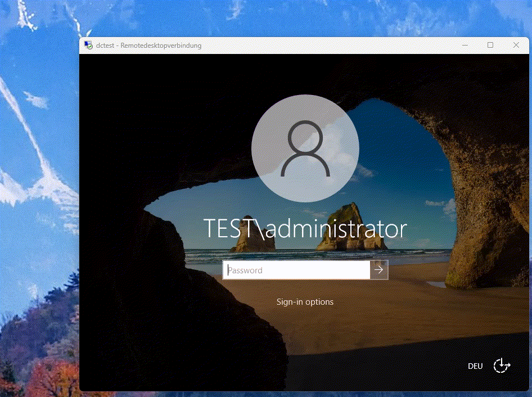Close the dctest remote desktop connection
The image size is (532, 397).
516,46
